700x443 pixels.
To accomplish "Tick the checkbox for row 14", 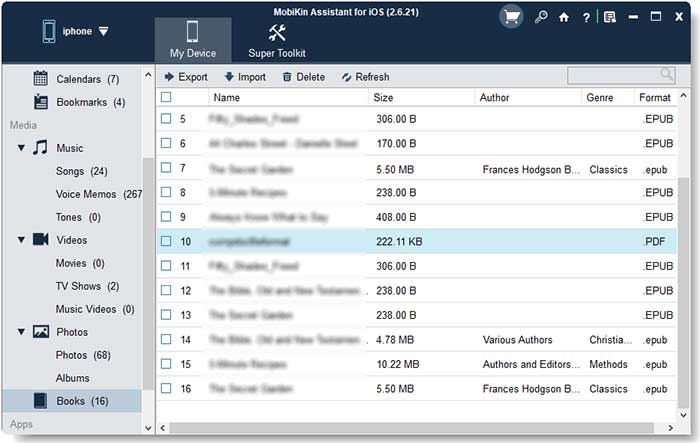I will coord(166,339).
